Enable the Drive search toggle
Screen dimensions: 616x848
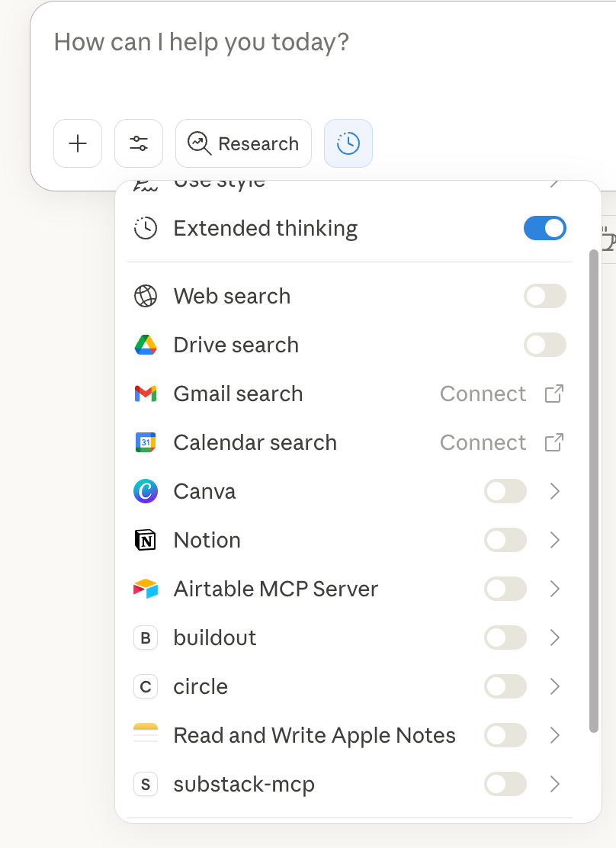(544, 345)
